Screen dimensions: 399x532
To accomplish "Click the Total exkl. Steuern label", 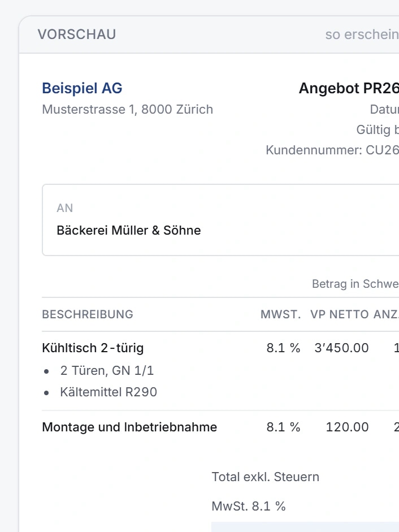I will [265, 477].
